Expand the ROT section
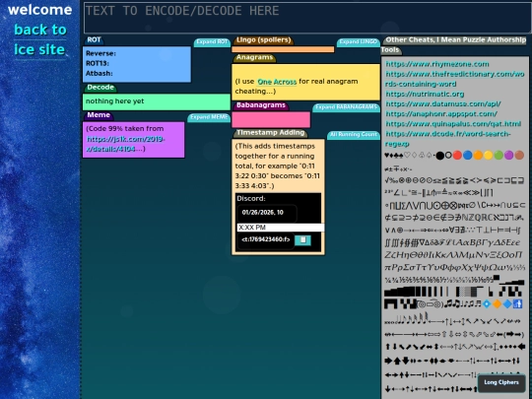The height and width of the screenshot is (399, 532). tap(213, 42)
